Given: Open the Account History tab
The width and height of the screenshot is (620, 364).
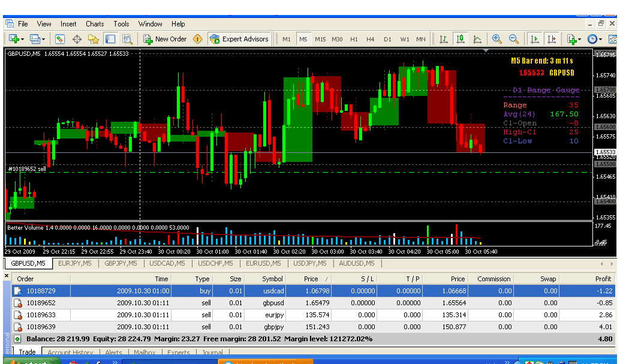Looking at the screenshot, I should pos(70,353).
